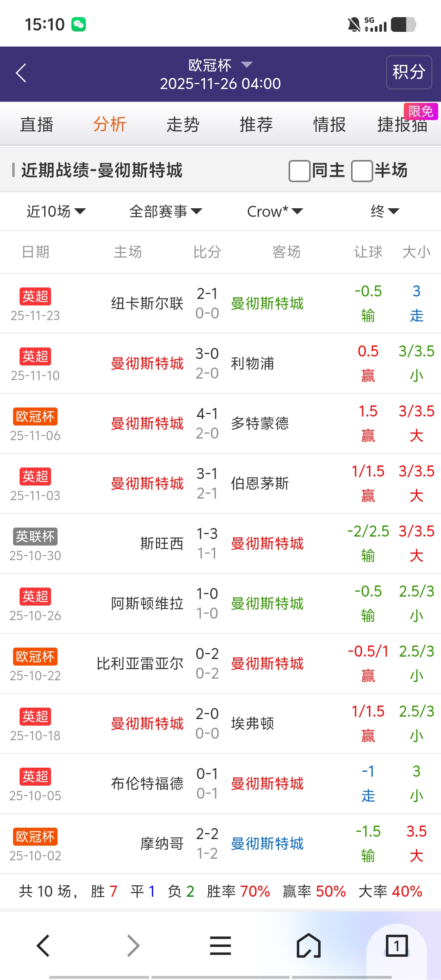Tap the browser forward arrow
Viewport: 441px width, 980px height.
coord(133,946)
